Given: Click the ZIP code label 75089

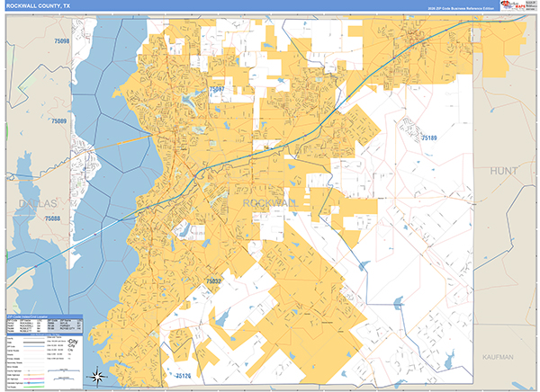Looking at the screenshot, I should (58, 121).
